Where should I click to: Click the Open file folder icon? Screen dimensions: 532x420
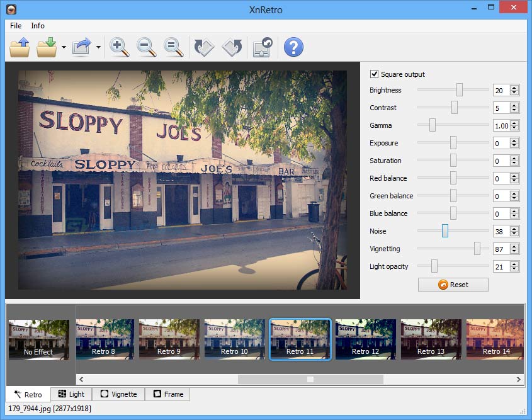[x=20, y=47]
